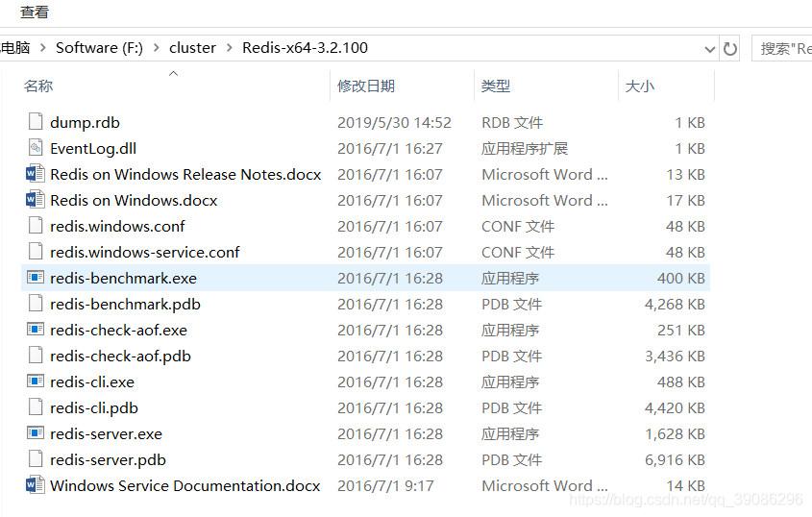Select the file name redis-benchmark.exe
812x517 pixels.
point(123,278)
